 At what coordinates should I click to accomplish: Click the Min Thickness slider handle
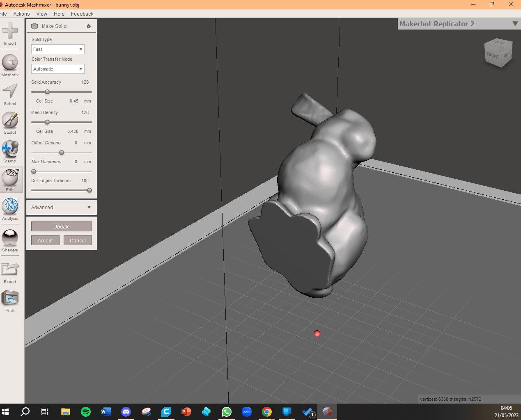pyautogui.click(x=34, y=171)
